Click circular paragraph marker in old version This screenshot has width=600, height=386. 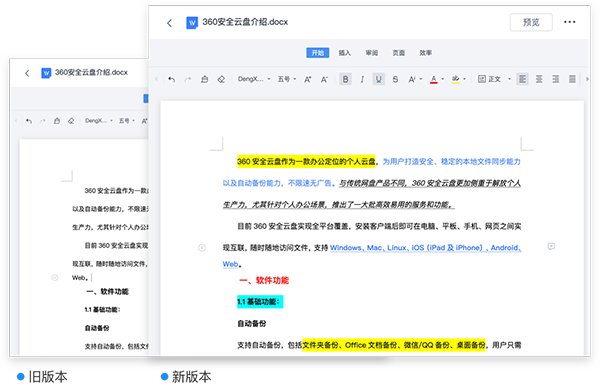[x=55, y=278]
